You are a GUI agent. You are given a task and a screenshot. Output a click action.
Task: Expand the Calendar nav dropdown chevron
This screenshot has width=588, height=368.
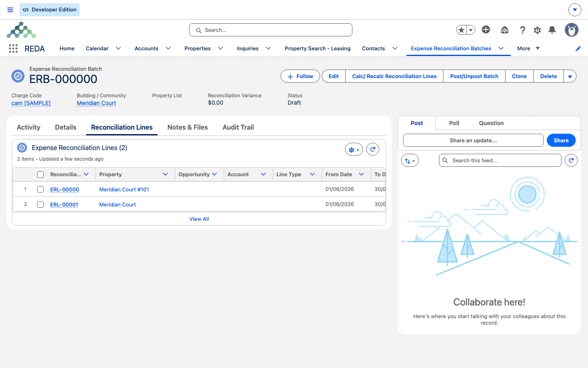click(x=118, y=48)
